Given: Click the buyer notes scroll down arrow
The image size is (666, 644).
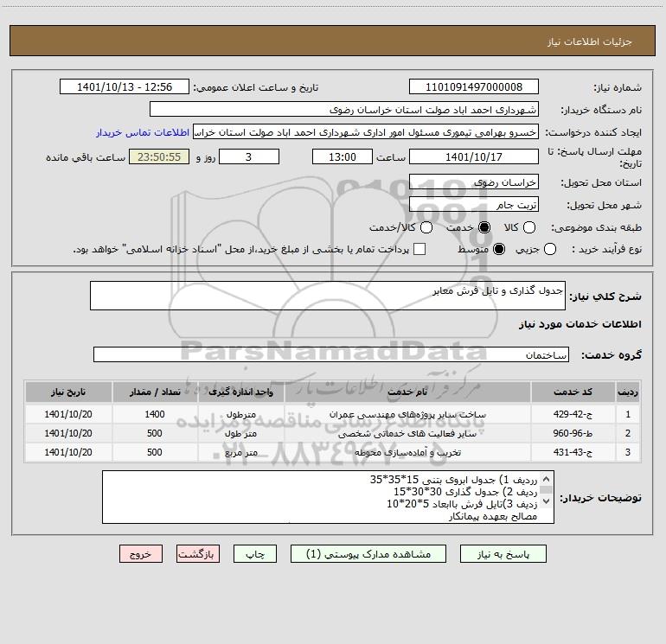Looking at the screenshot, I should 547,501.
